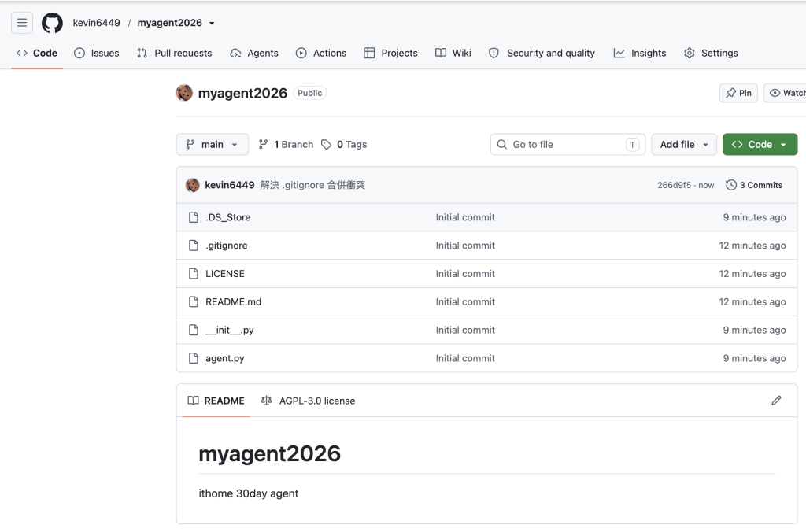Click '12 minutes ago' in LICENSE row
The height and width of the screenshot is (532, 806).
tap(752, 274)
